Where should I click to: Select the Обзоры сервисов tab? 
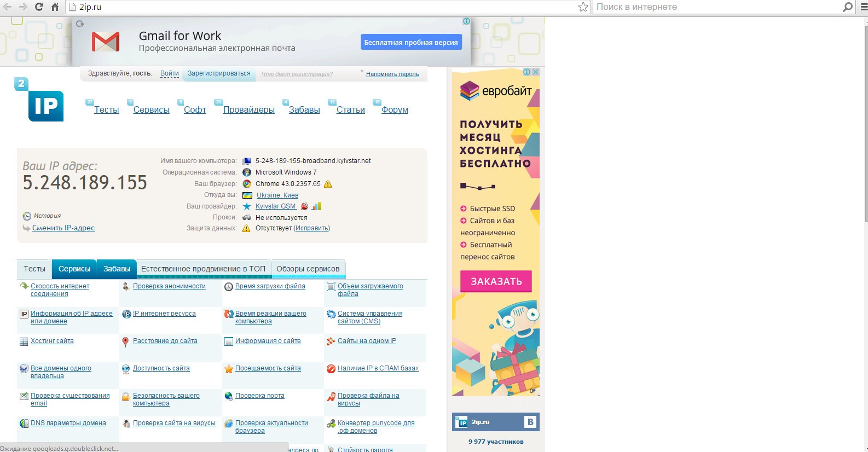coord(308,269)
